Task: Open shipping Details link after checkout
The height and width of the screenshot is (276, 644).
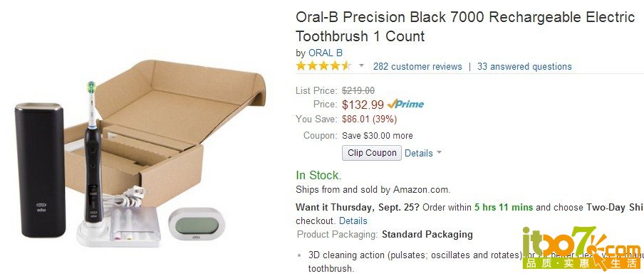Action: 353,221
